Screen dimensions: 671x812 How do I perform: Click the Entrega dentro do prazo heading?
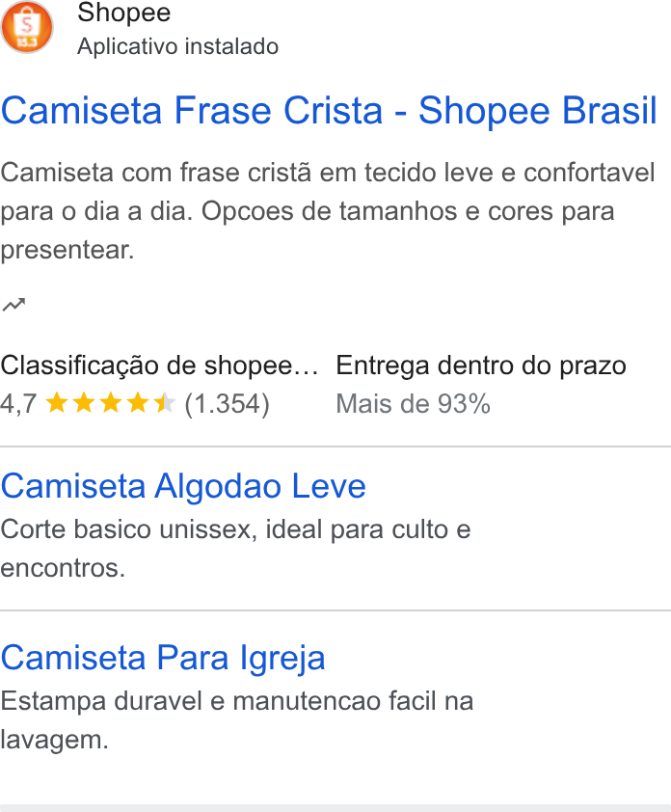pyautogui.click(x=481, y=365)
